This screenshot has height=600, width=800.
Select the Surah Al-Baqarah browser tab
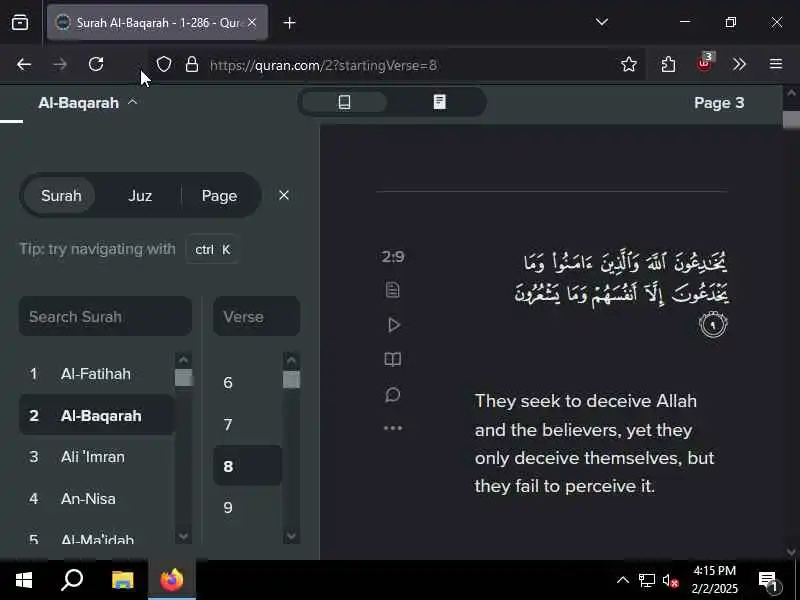(x=157, y=22)
